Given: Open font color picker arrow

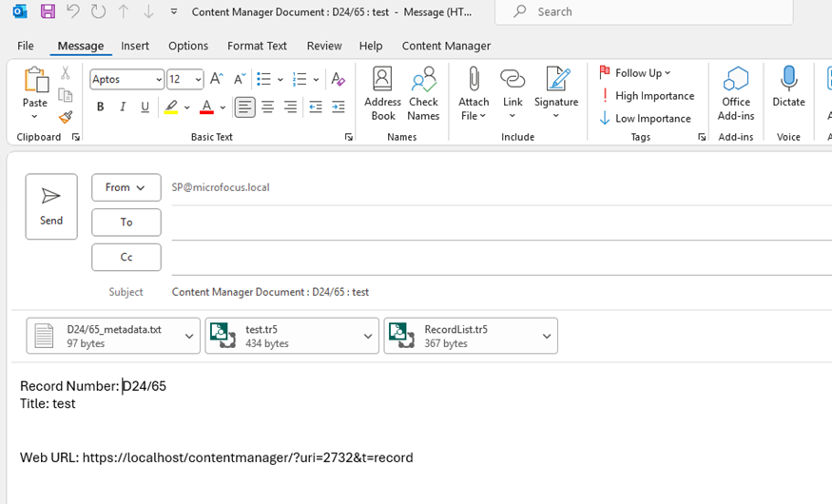Looking at the screenshot, I should coord(223,107).
